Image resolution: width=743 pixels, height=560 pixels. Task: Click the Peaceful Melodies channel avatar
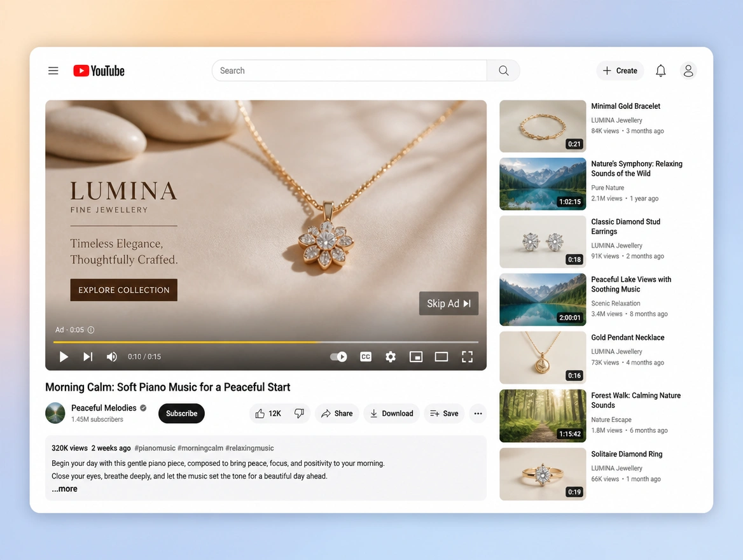pyautogui.click(x=55, y=413)
